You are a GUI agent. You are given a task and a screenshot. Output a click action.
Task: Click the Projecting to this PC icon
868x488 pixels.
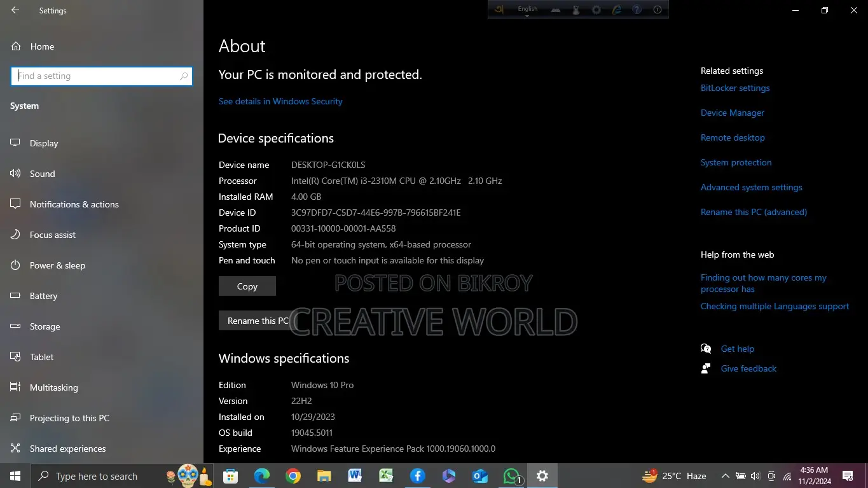16,418
